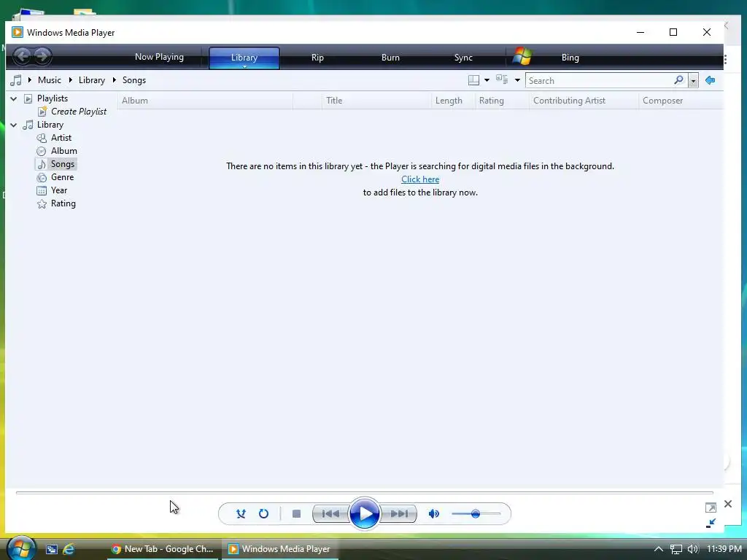Select Year in the Library tree
747x560 pixels.
pyautogui.click(x=58, y=190)
